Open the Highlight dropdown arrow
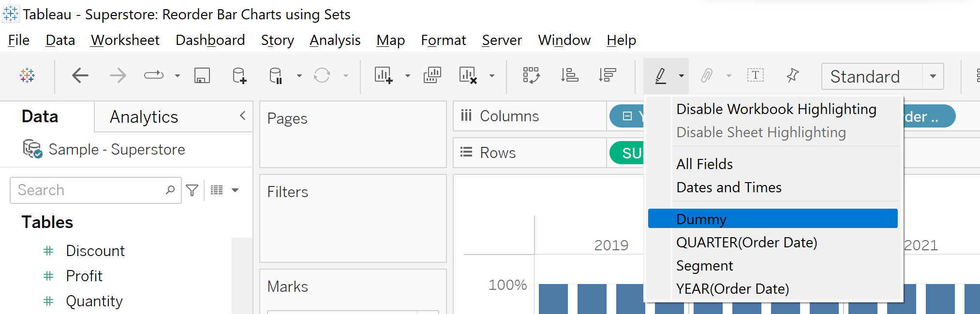Viewport: 980px width, 314px height. coord(682,76)
